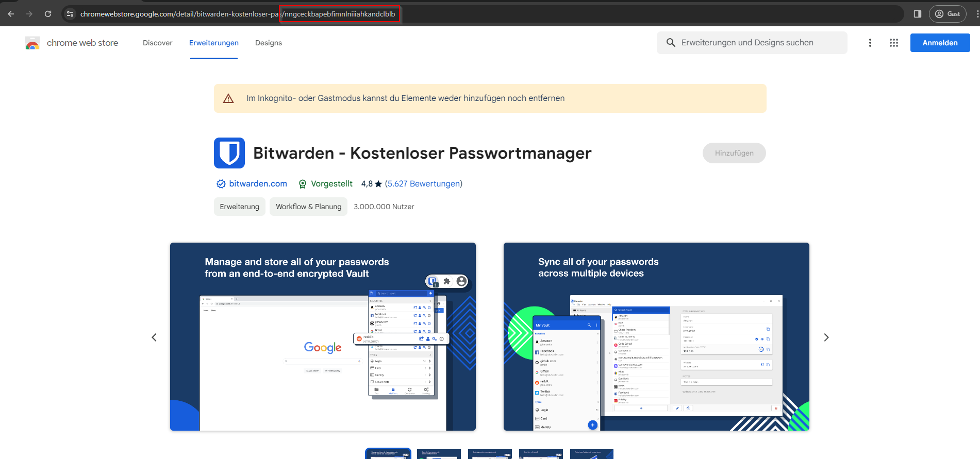Click the '3.000.000 Nutzer' text

point(384,207)
